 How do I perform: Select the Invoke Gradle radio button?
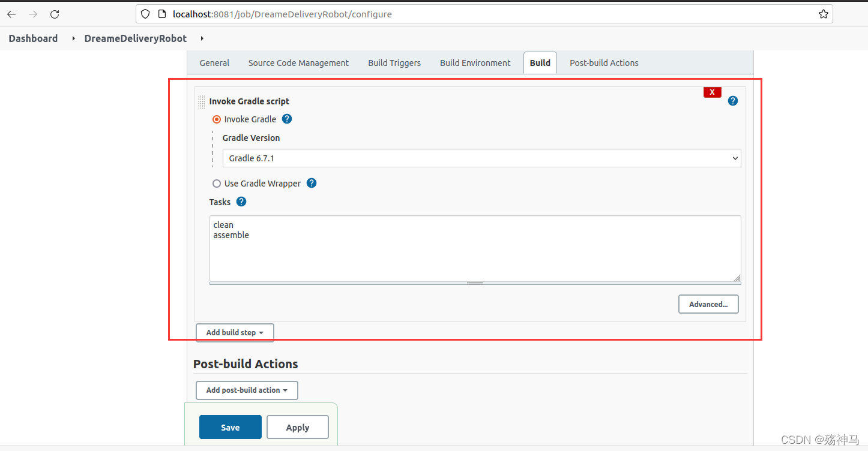click(x=217, y=119)
